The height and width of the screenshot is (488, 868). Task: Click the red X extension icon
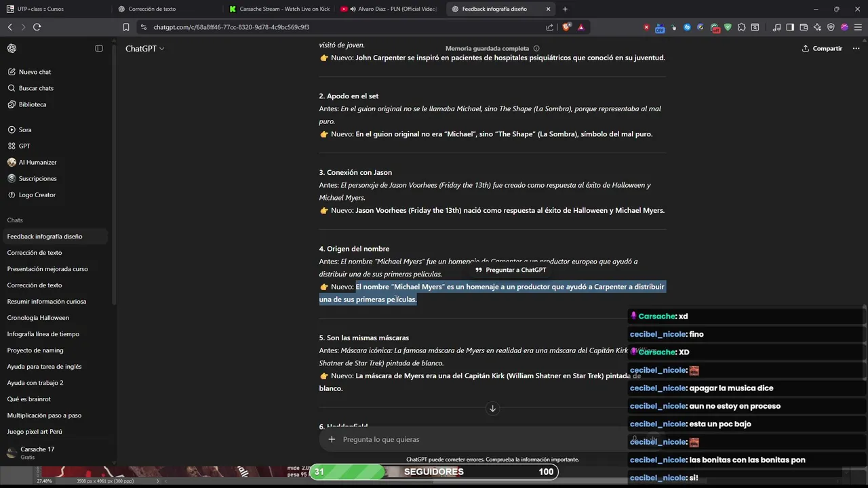pyautogui.click(x=646, y=27)
